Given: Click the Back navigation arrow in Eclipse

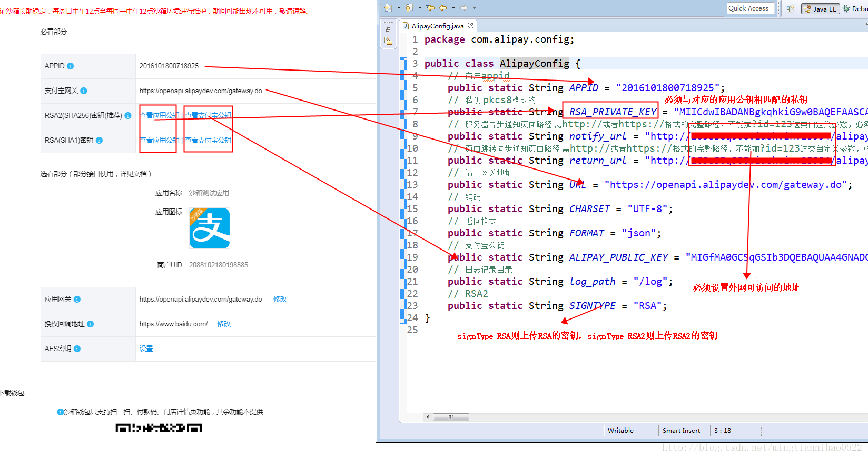Looking at the screenshot, I should click(x=443, y=8).
